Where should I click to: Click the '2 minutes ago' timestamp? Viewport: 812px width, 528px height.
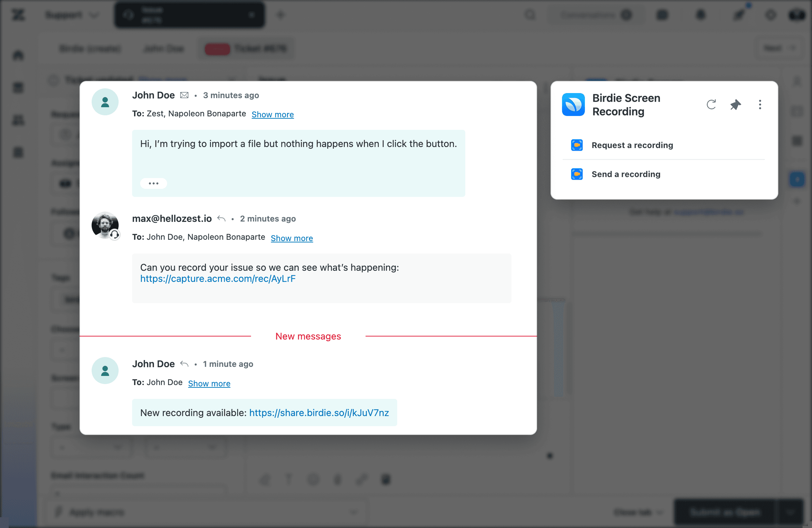(x=268, y=218)
